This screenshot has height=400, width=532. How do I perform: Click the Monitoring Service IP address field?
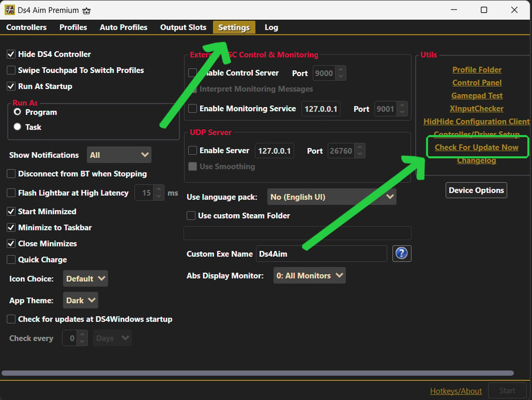tap(321, 109)
